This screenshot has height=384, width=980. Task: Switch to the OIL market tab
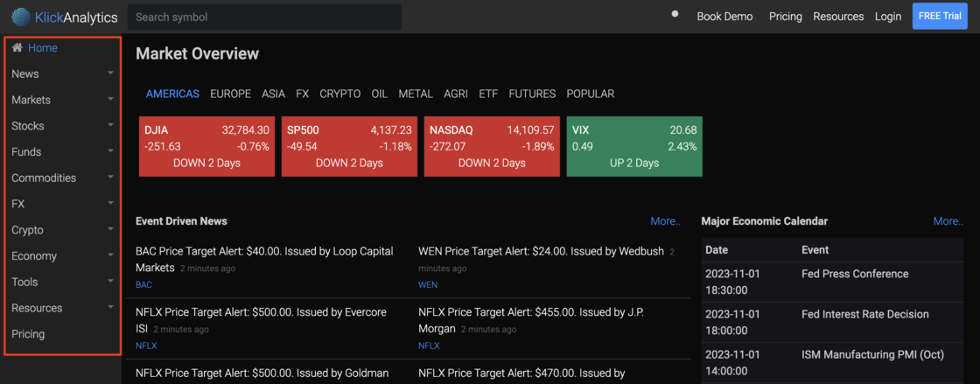coord(380,94)
